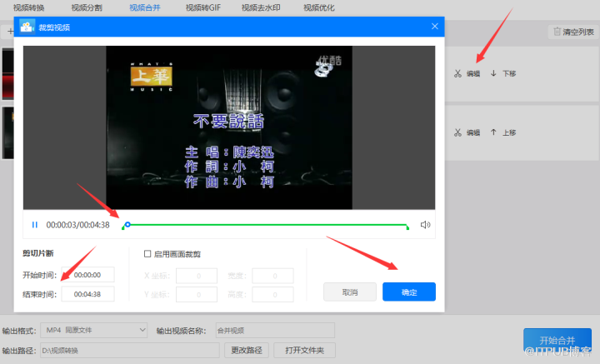The height and width of the screenshot is (364, 600).
Task: Enable the 启用画面裁剪 checkbox
Action: 147,254
